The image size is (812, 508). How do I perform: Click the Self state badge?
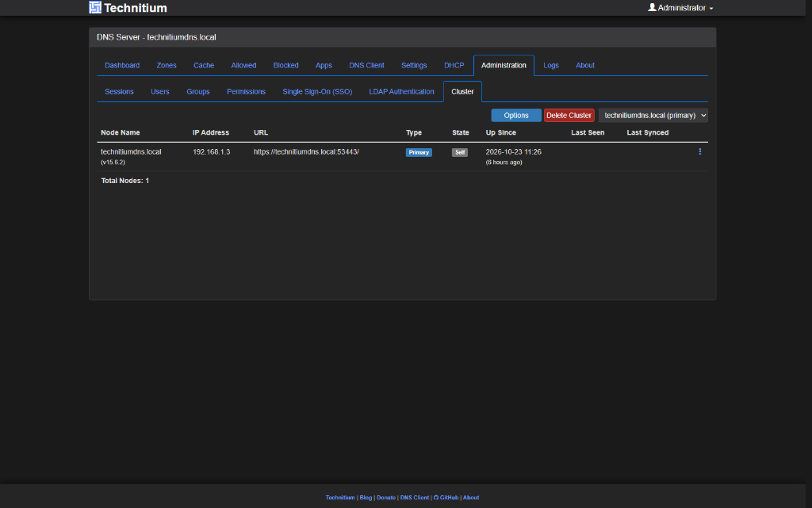(459, 153)
